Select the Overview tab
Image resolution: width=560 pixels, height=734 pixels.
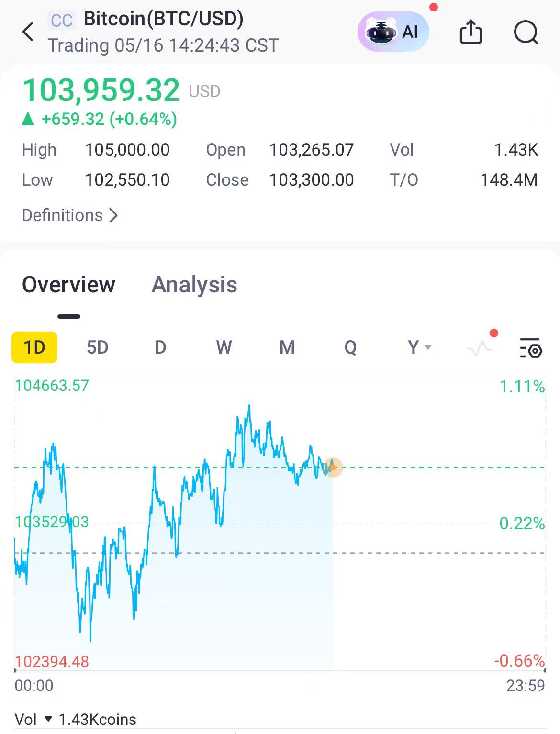pyautogui.click(x=69, y=285)
